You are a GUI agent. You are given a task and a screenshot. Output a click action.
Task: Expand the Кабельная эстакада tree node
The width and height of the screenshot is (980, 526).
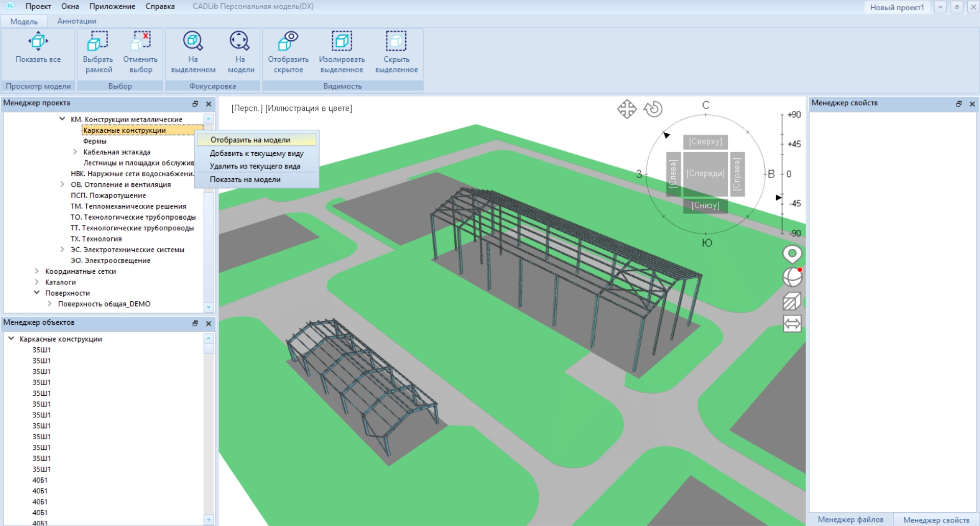coord(75,152)
